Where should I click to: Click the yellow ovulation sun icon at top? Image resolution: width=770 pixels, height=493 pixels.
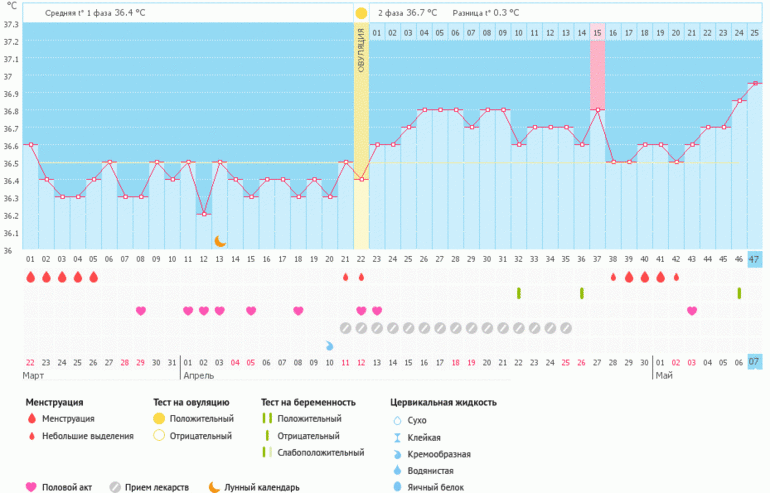click(x=361, y=12)
